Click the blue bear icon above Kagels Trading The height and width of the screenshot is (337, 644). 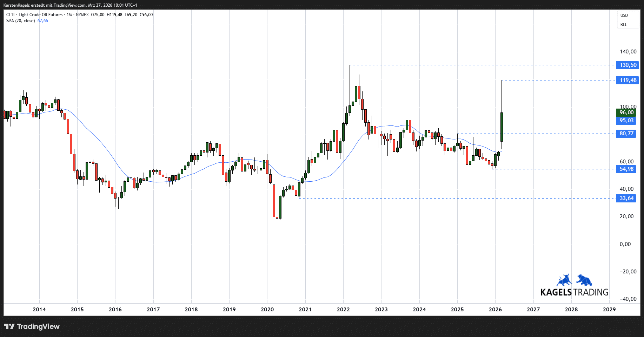(x=584, y=280)
